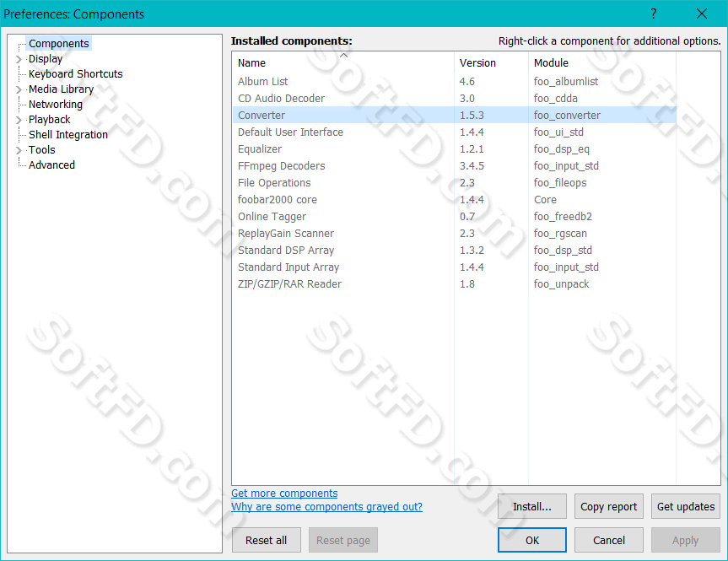Viewport: 728px width, 561px height.
Task: Select the Online Tagger component row
Action: pyautogui.click(x=454, y=217)
